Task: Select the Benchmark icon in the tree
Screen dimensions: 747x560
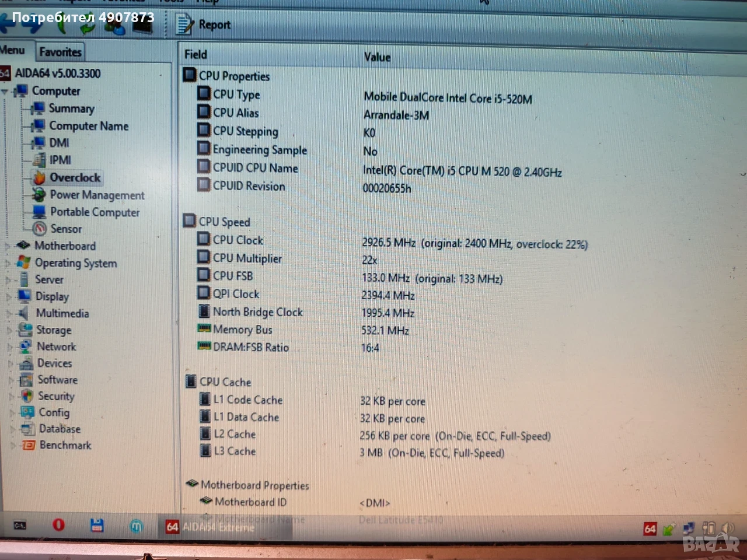Action: pos(29,445)
